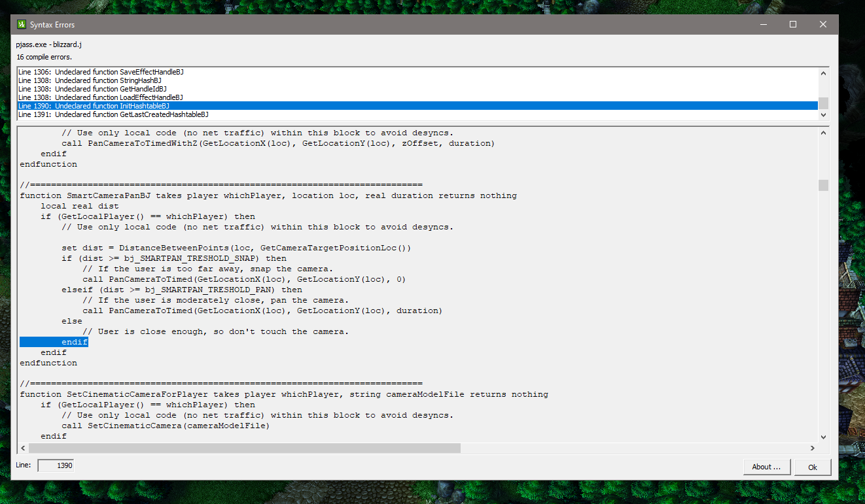Select error Line 1306 SaveEffectHandleBJ
Image resolution: width=865 pixels, height=504 pixels.
417,72
